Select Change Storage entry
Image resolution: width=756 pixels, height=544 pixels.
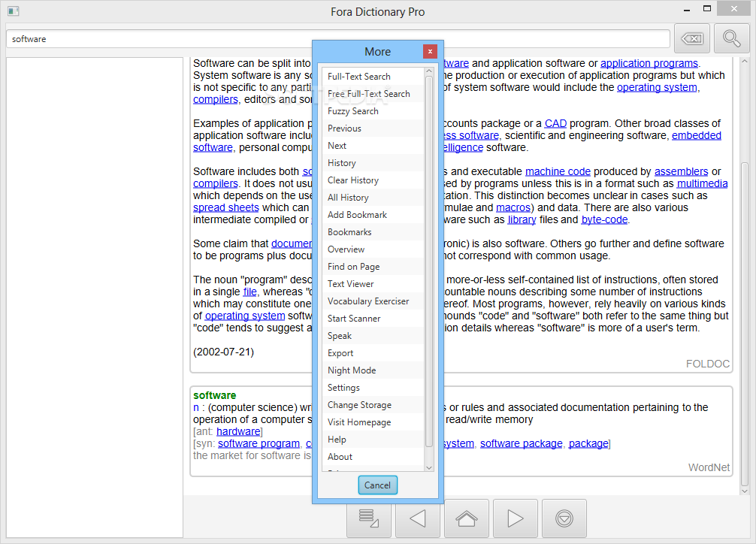[373, 405]
